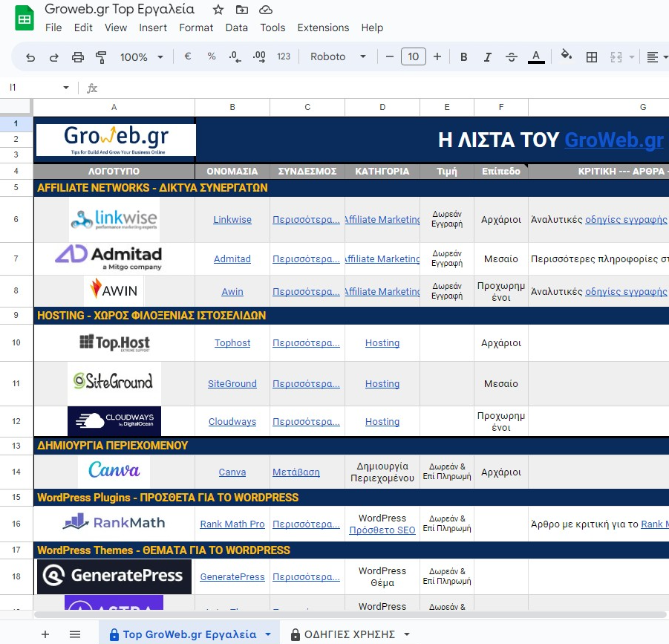Open the Borders tool
The image size is (669, 644).
[x=592, y=57]
